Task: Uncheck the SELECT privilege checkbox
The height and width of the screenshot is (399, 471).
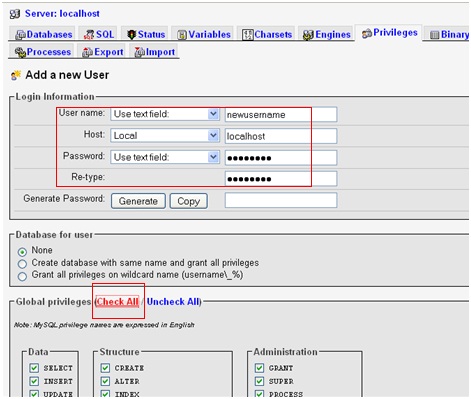Action: (34, 368)
